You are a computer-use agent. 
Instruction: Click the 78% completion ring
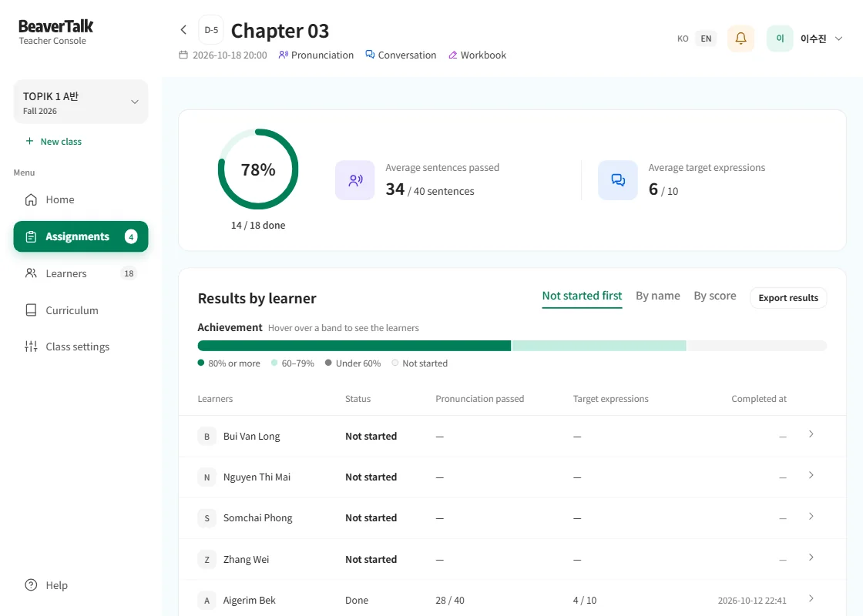[258, 169]
